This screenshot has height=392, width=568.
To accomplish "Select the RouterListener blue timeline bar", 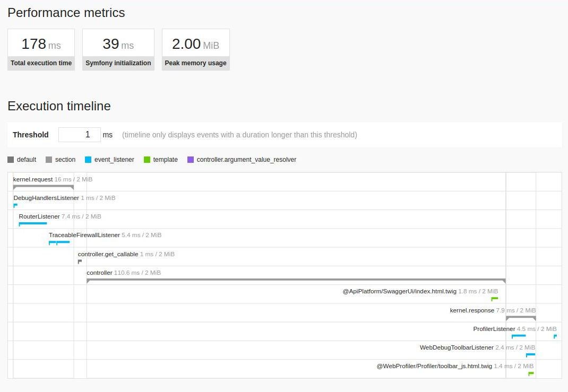I will click(32, 224).
